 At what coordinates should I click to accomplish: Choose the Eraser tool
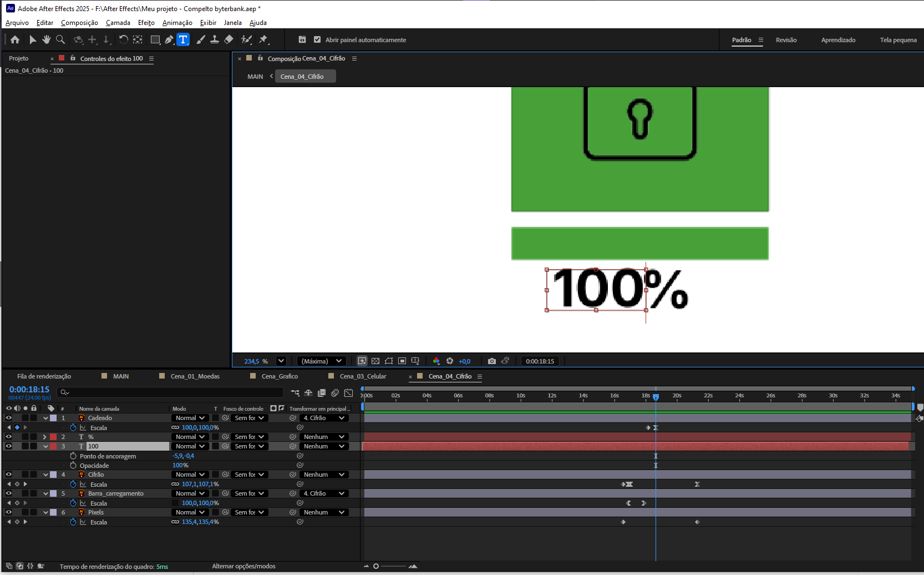point(229,39)
